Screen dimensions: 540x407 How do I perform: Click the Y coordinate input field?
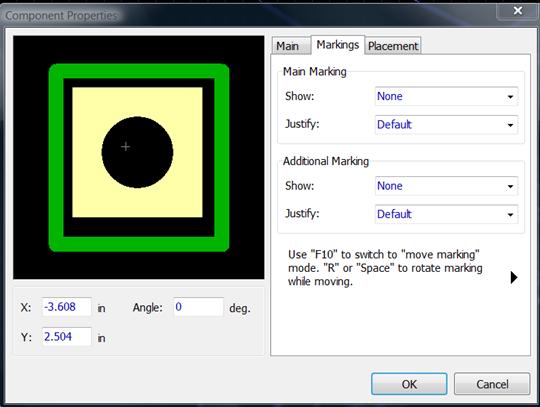67,336
